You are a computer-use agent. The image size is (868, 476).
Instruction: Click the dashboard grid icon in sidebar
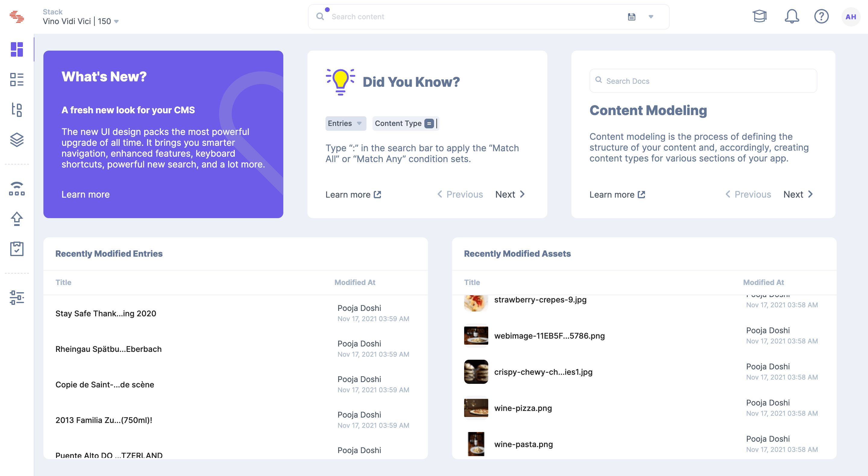tap(17, 50)
